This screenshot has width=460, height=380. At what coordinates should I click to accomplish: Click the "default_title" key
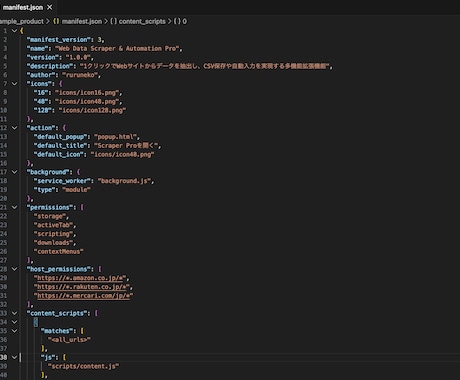[60, 146]
